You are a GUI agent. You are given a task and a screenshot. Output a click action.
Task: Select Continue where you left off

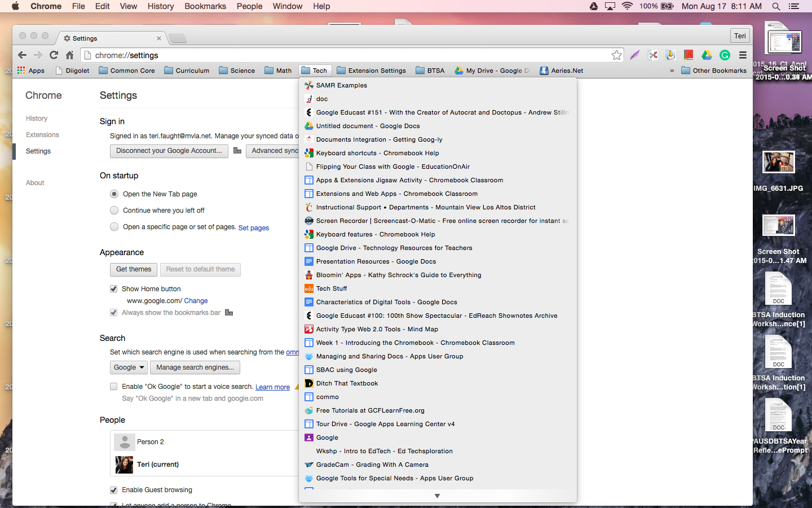[114, 211]
